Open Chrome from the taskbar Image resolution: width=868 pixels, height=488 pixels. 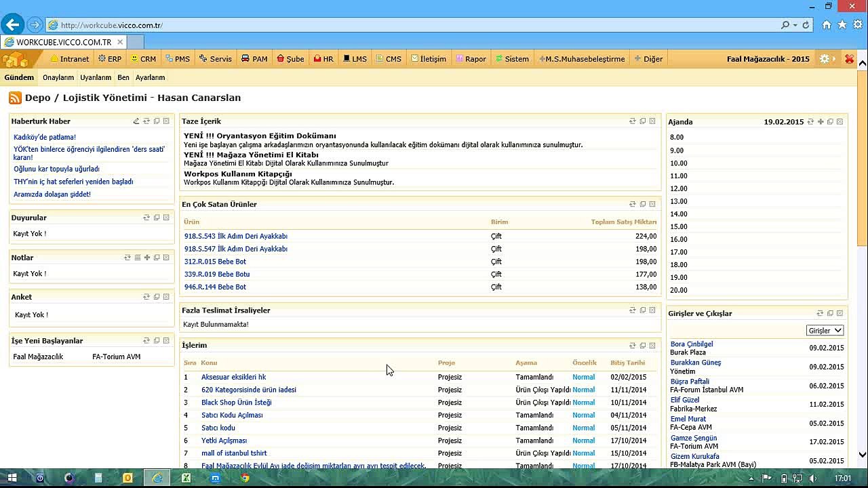point(245,478)
